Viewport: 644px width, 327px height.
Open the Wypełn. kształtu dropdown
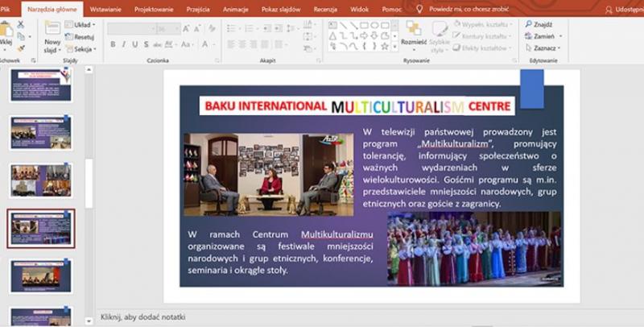point(484,25)
